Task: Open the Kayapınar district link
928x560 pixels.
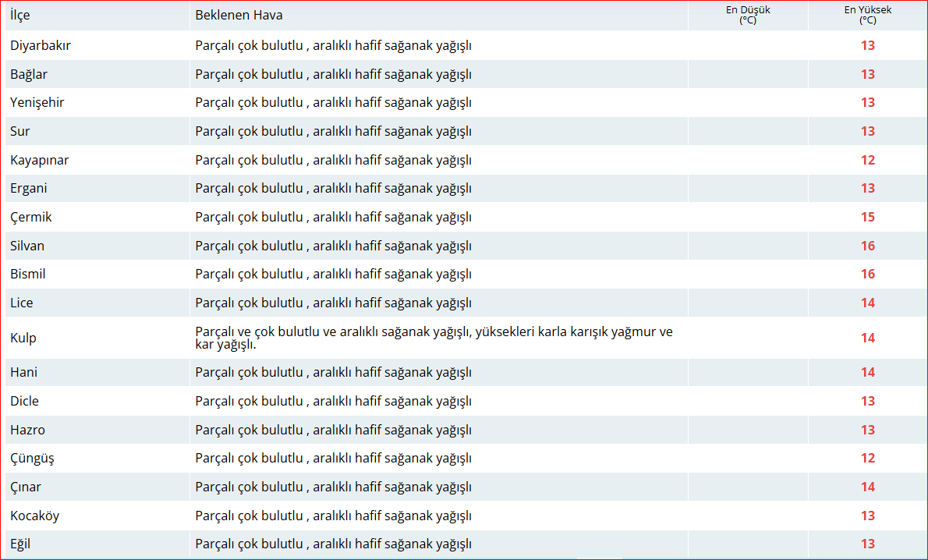Action: [x=38, y=160]
